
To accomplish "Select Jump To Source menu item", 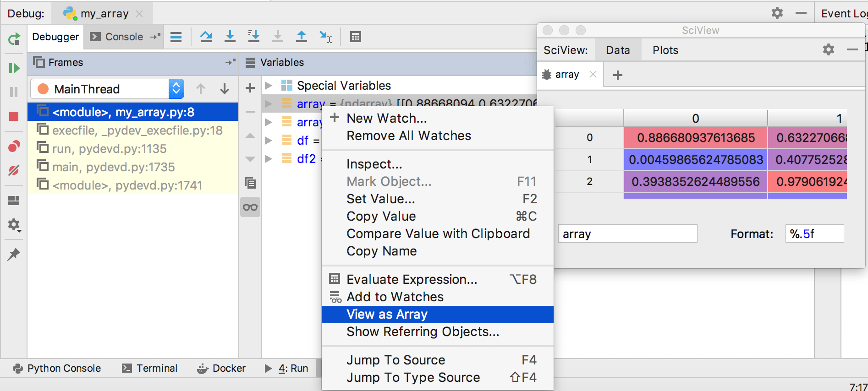I will tap(438, 360).
